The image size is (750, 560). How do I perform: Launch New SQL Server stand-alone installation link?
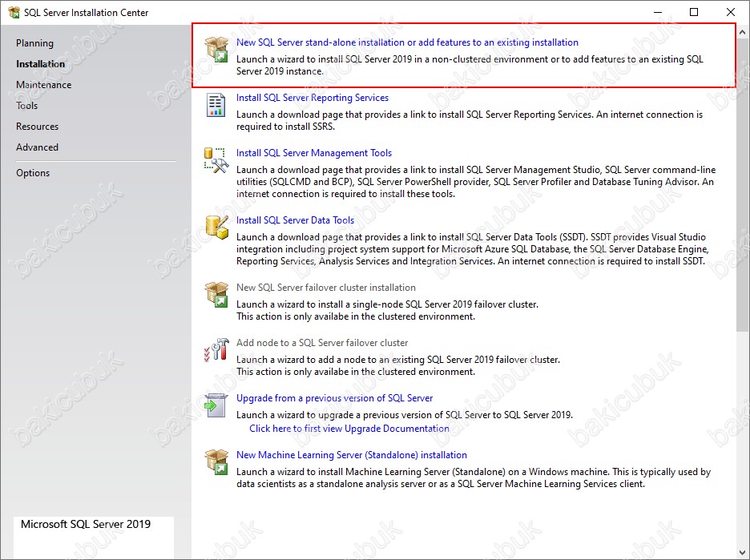point(407,42)
